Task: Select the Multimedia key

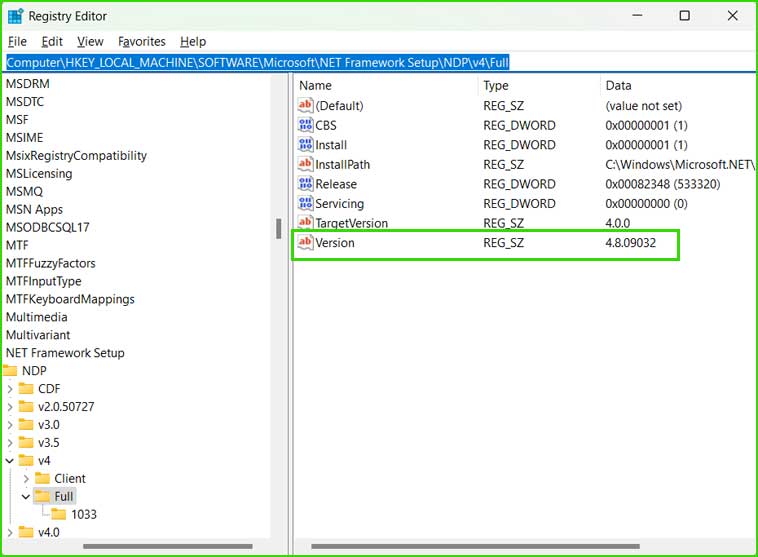Action: [36, 317]
